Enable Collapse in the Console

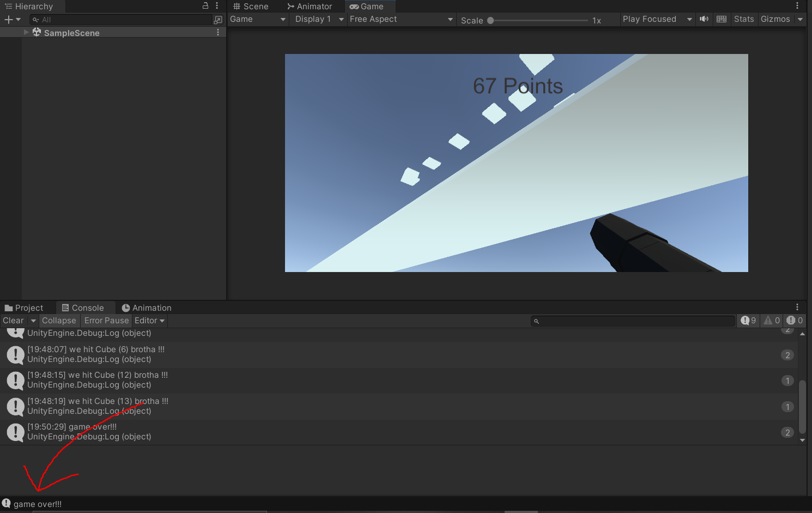[x=59, y=321]
